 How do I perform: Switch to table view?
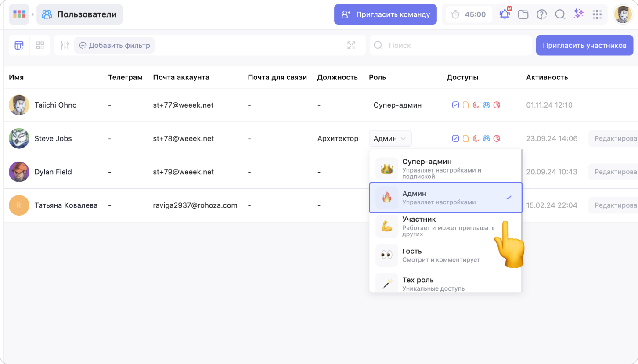click(19, 45)
